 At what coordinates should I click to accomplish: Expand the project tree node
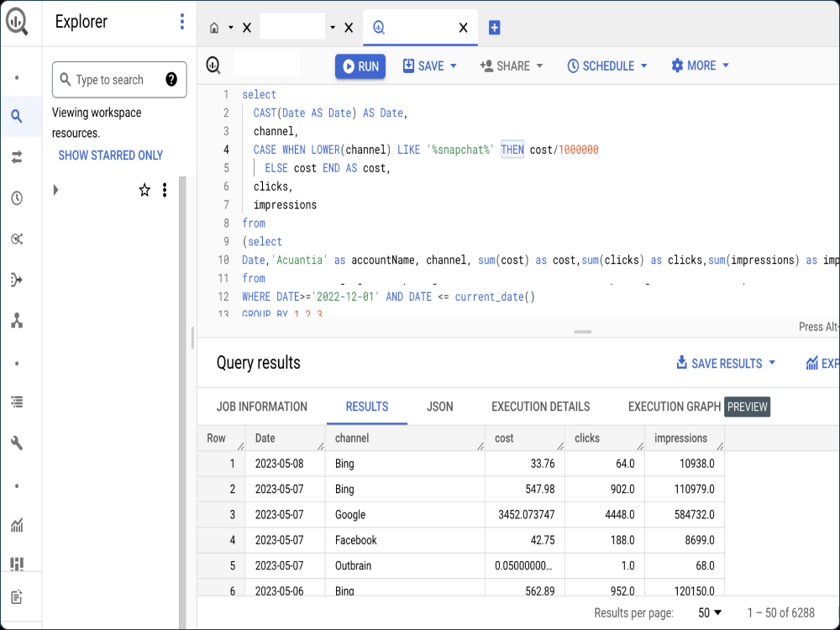click(x=55, y=190)
